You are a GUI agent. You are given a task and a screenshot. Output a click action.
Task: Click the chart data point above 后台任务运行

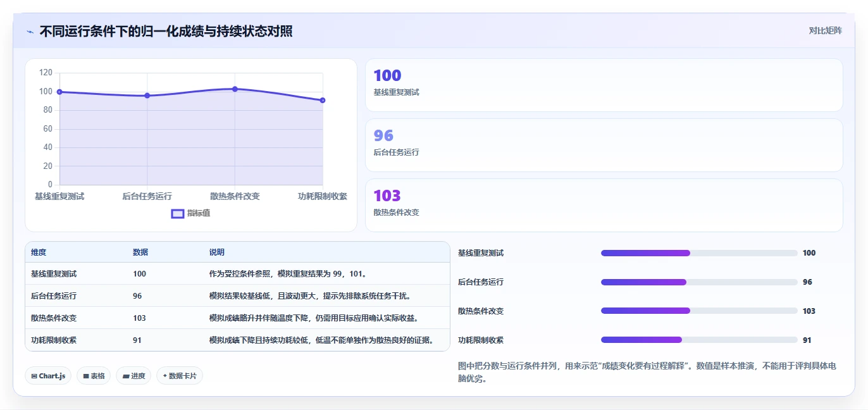(x=147, y=96)
